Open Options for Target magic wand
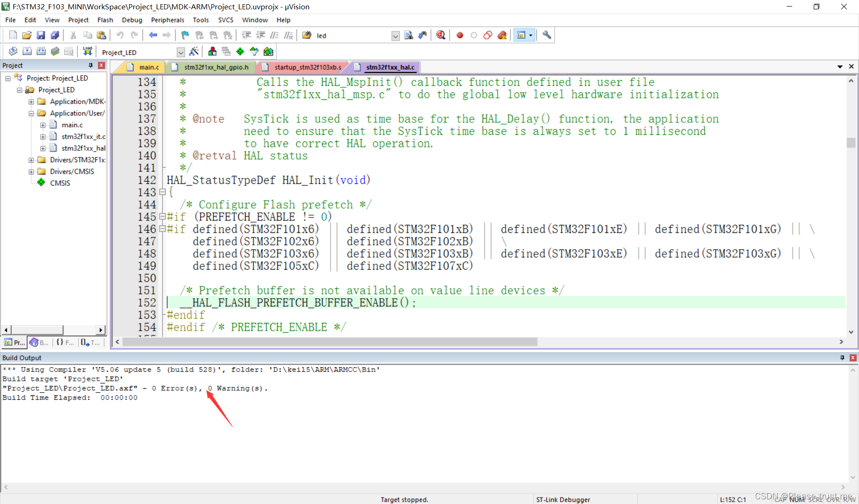 (194, 51)
